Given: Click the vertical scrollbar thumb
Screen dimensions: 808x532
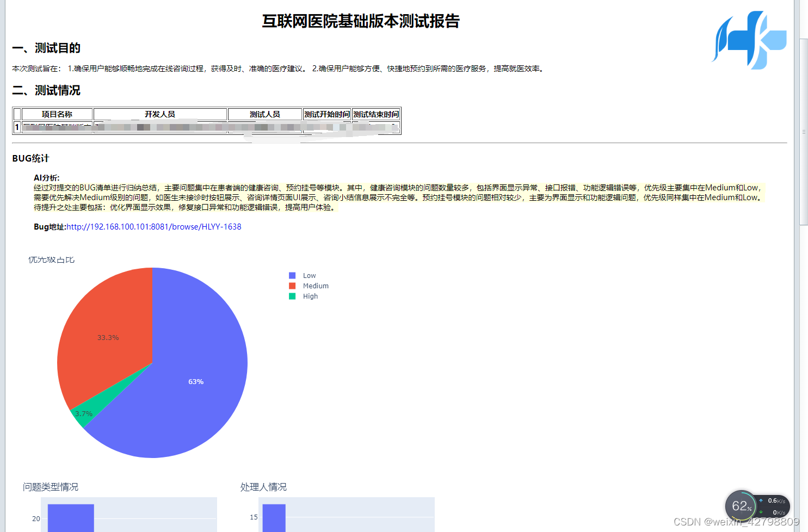Looking at the screenshot, I should (x=804, y=132).
